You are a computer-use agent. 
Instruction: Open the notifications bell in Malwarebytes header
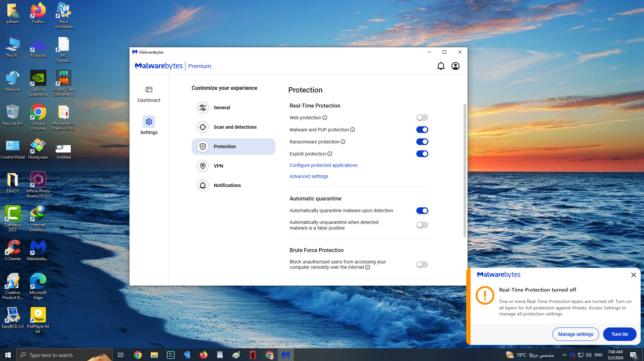pos(441,66)
